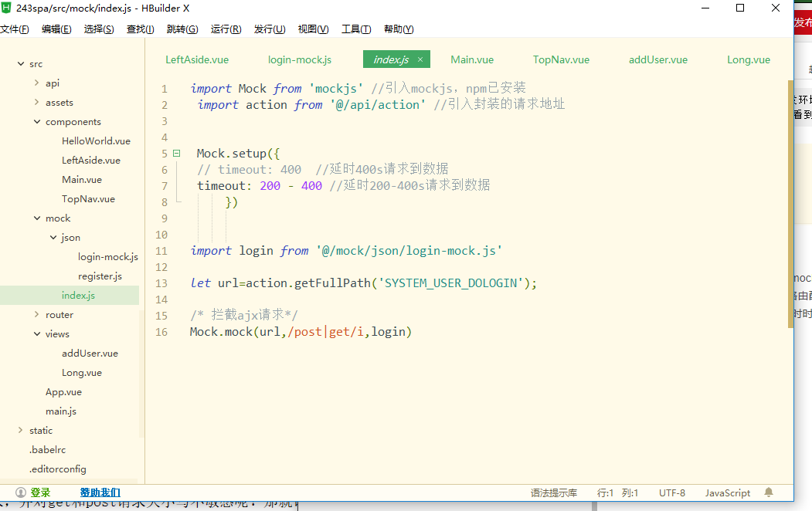This screenshot has height=511, width=812.
Task: Switch to the LeftAside.vue tab
Action: click(x=197, y=59)
